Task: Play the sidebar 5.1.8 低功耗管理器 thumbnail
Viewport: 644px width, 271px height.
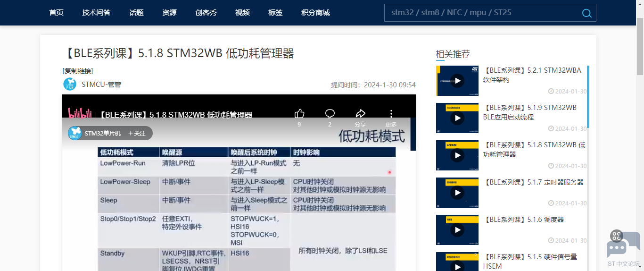Action: point(457,155)
